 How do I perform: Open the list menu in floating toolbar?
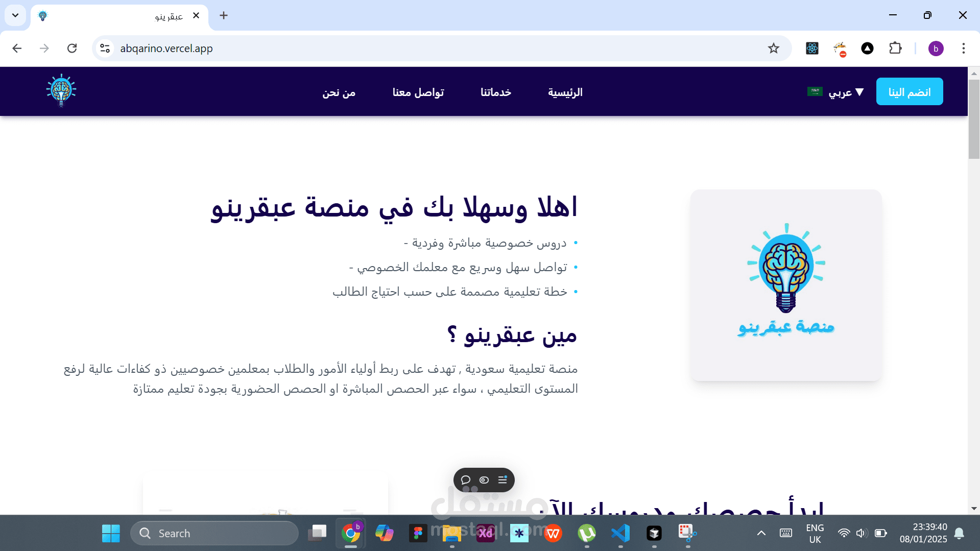click(503, 480)
